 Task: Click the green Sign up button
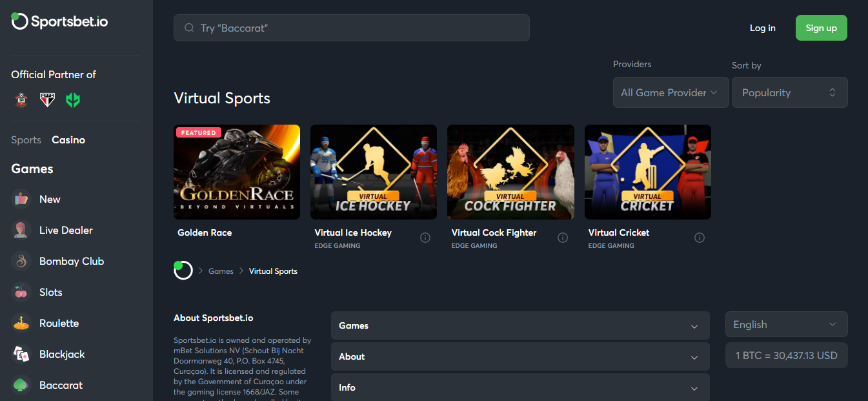[x=822, y=28]
